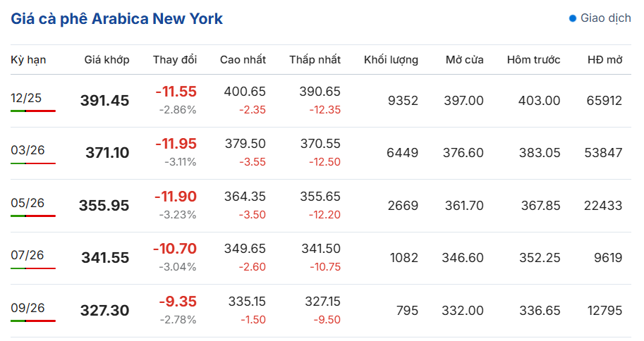Click the 05/26 contract term
The height and width of the screenshot is (341, 644).
(28, 203)
